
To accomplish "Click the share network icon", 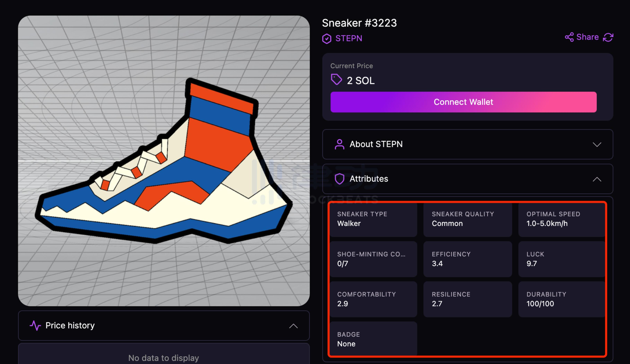I will [x=569, y=37].
